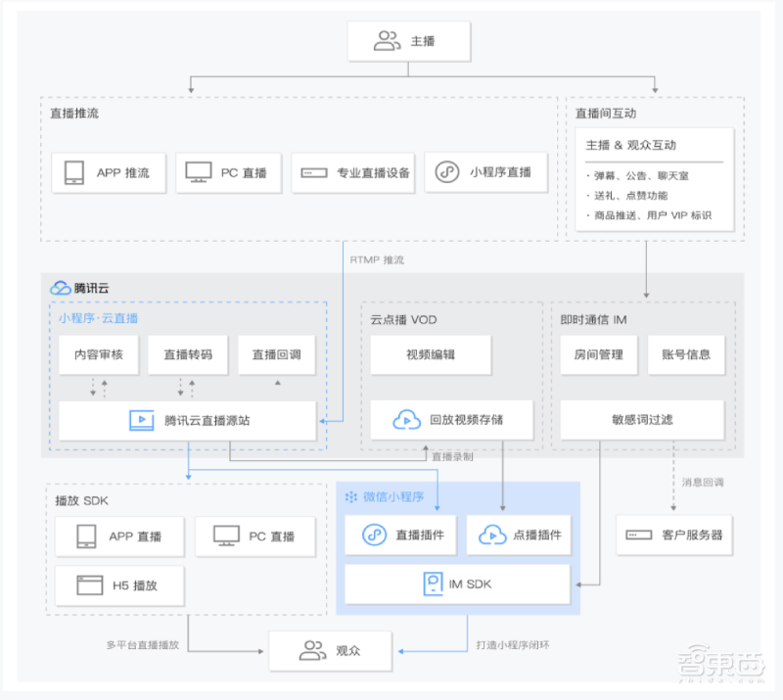This screenshot has width=783, height=700.
Task: Click the 腾讯云 cloud logo icon
Action: pos(61,288)
